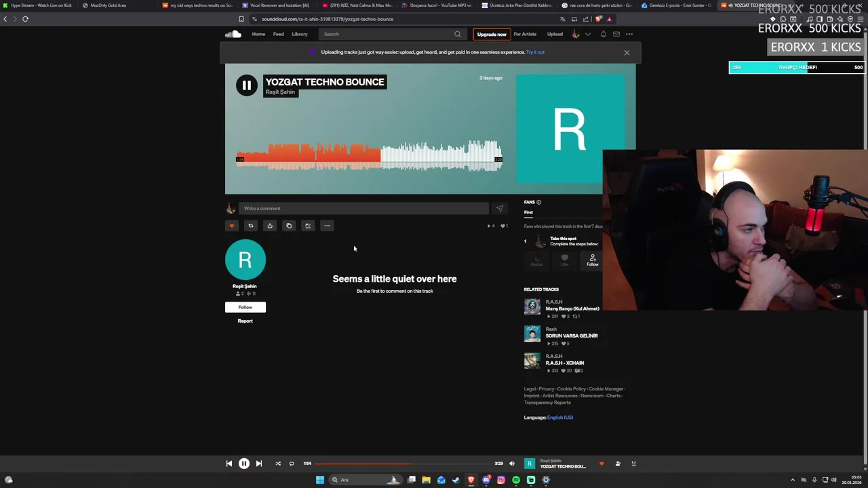Open the Windows taskbar search box
This screenshot has width=868, height=488.
364,480
